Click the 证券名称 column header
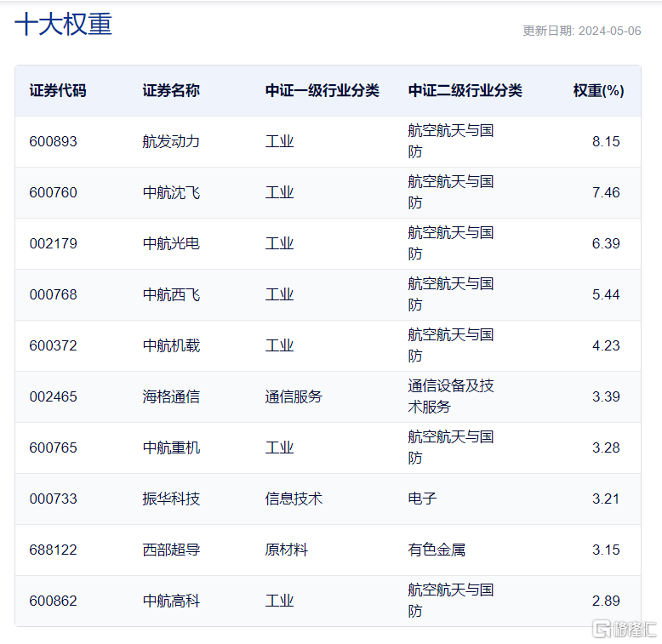Screen dimensions: 662x644 tap(171, 91)
